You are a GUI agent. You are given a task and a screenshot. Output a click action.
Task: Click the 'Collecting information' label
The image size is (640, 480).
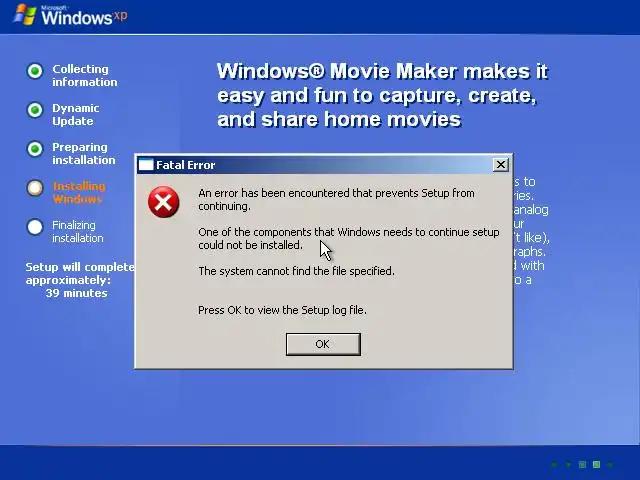coord(84,76)
